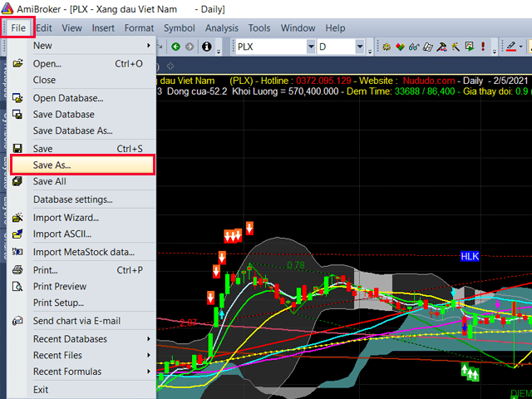Click the gear settings toolbar icon
This screenshot has height=399, width=532.
click(x=386, y=47)
